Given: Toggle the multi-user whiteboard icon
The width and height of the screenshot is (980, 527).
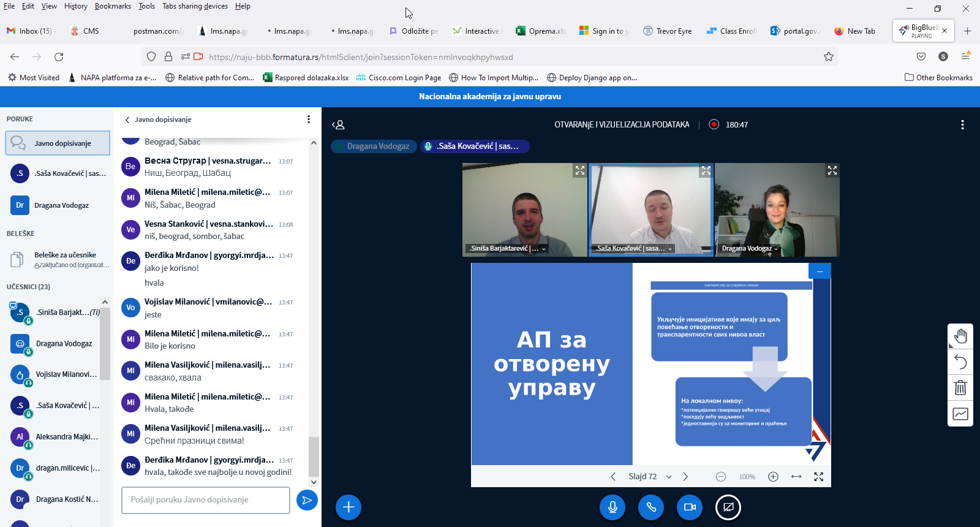Looking at the screenshot, I should pyautogui.click(x=960, y=414).
